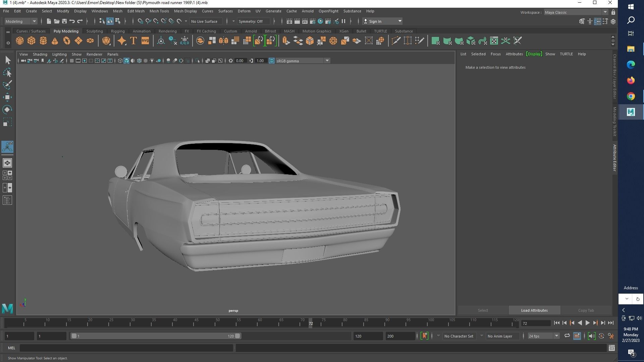Toggle viewport color management icon
Image resolution: width=644 pixels, height=362 pixels.
272,61
